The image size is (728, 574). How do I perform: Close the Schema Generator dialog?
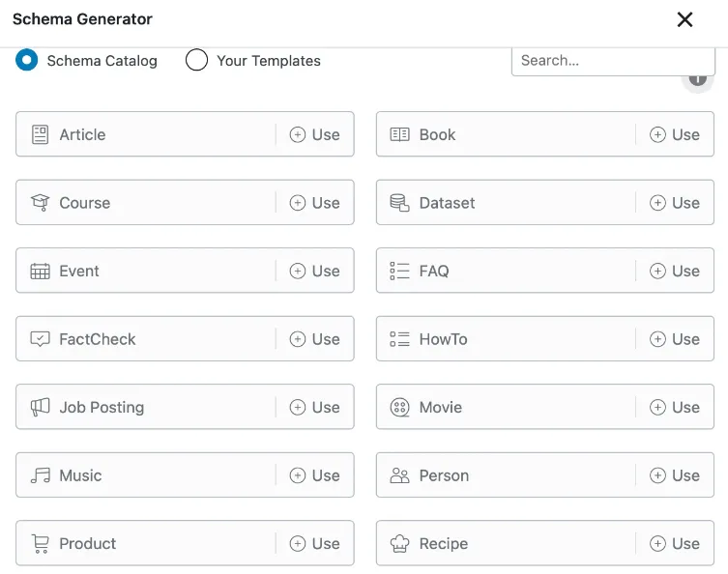point(684,19)
